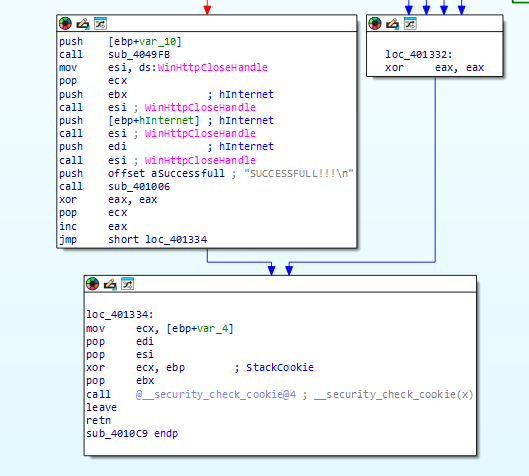Click pencil icon on loc_401334 block header
Image resolution: width=529 pixels, height=476 pixels.
point(110,284)
